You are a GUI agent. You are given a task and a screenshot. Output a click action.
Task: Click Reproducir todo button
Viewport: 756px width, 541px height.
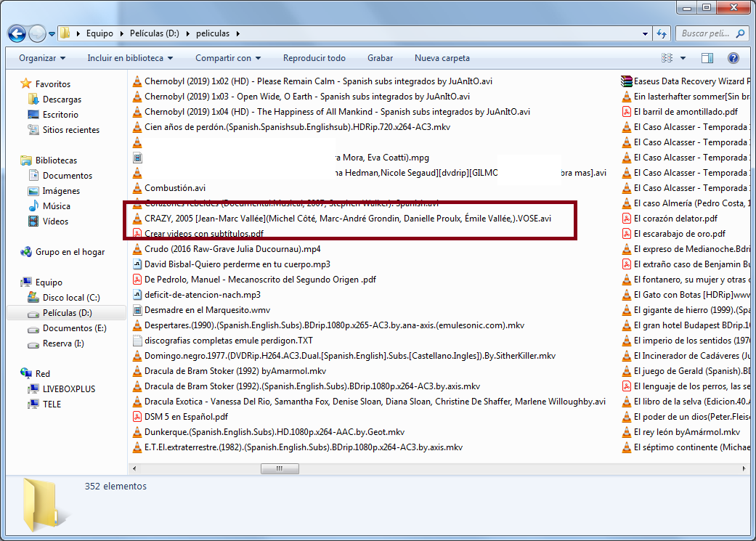click(x=314, y=58)
